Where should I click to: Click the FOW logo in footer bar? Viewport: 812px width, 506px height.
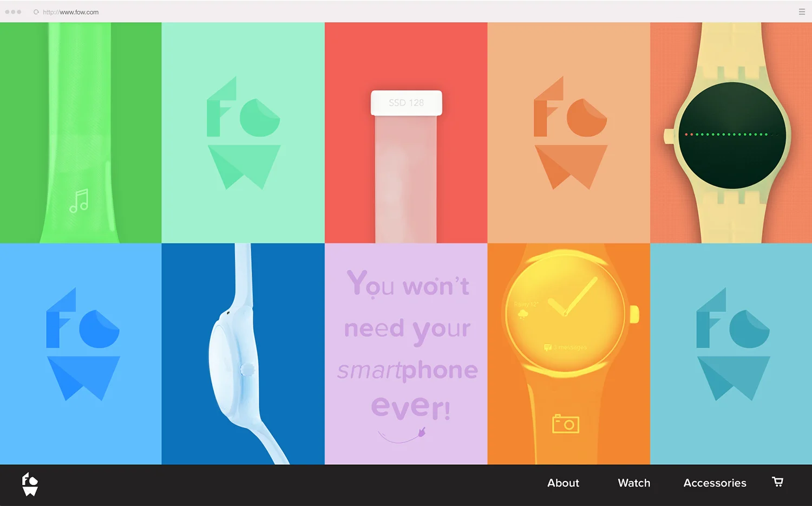(30, 484)
